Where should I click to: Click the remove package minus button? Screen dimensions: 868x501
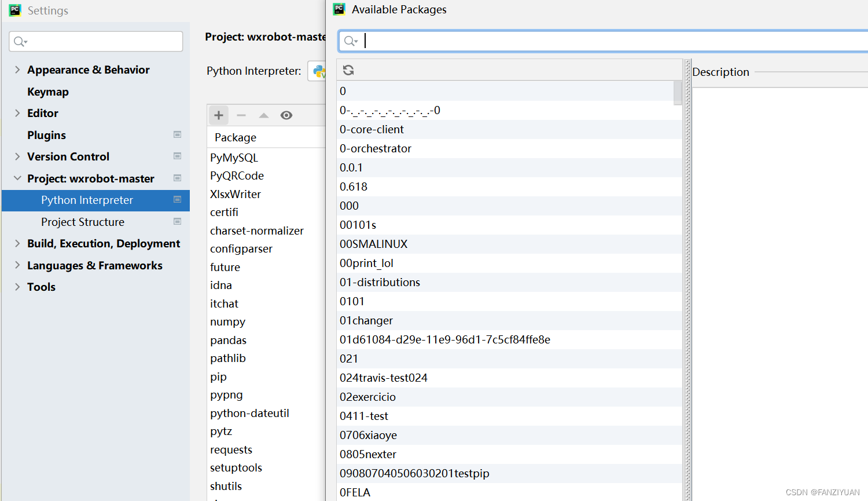tap(241, 115)
